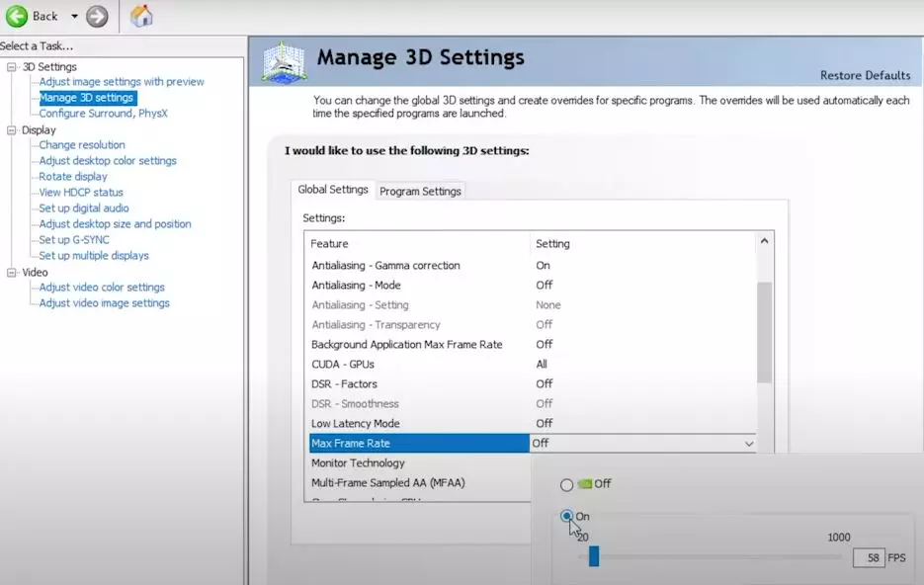
Task: Switch to the Program Settings tab
Action: [x=420, y=192]
